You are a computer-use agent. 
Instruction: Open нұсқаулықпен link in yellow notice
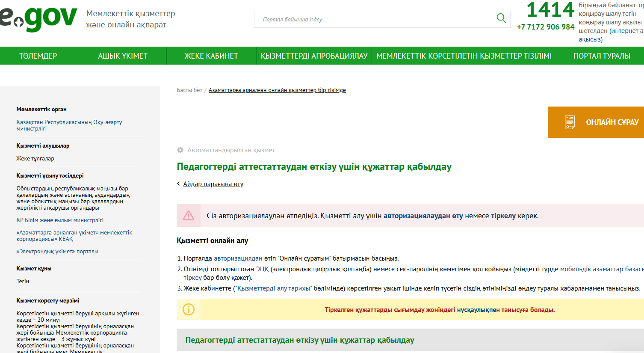(x=478, y=310)
